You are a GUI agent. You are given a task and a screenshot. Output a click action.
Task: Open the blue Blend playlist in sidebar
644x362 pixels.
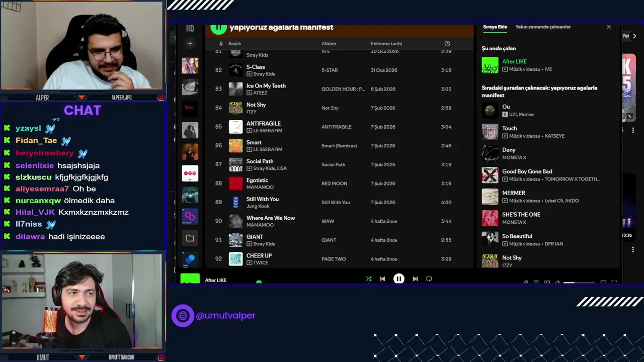click(x=190, y=259)
